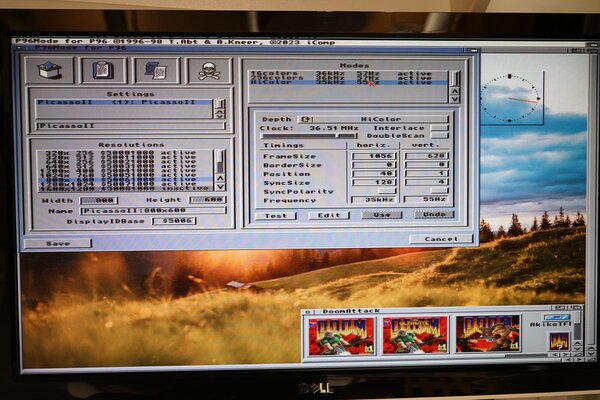Toggle the DoubleScan checkbox
This screenshot has width=600, height=400.
click(439, 137)
